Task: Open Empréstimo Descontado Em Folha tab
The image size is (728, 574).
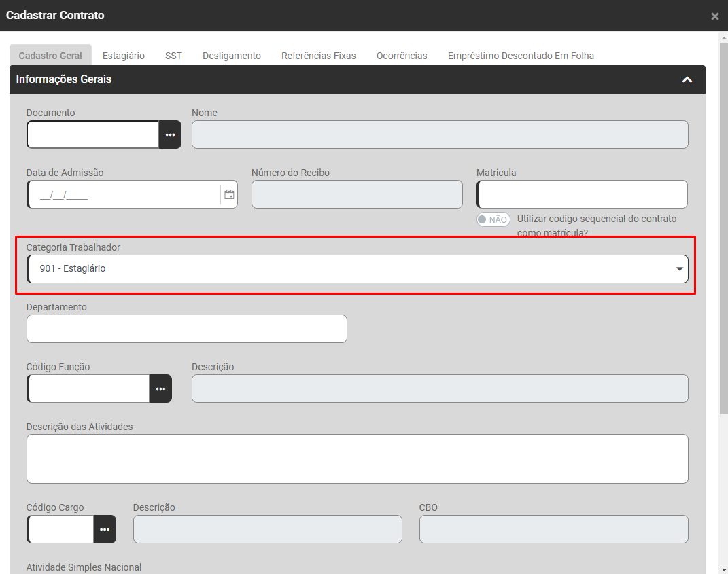Action: coord(521,56)
